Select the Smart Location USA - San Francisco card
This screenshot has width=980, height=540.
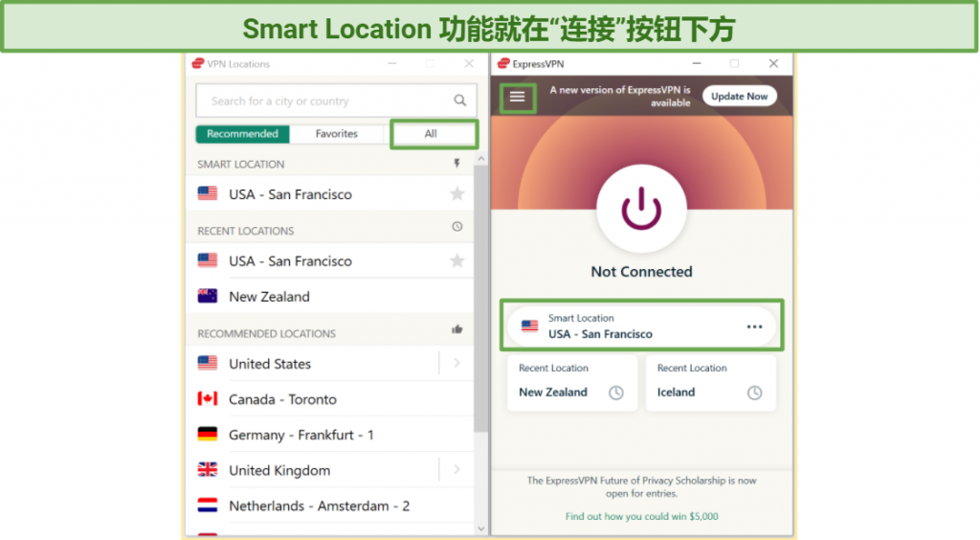coord(641,326)
